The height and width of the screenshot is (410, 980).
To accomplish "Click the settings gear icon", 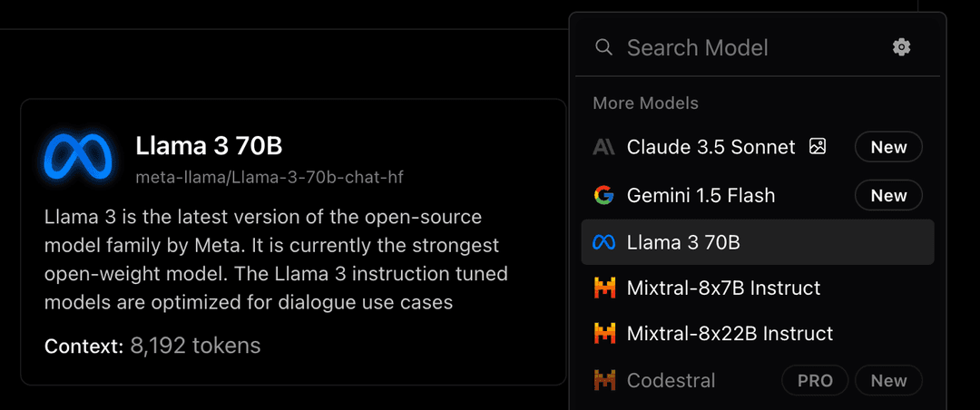I will click(x=901, y=47).
